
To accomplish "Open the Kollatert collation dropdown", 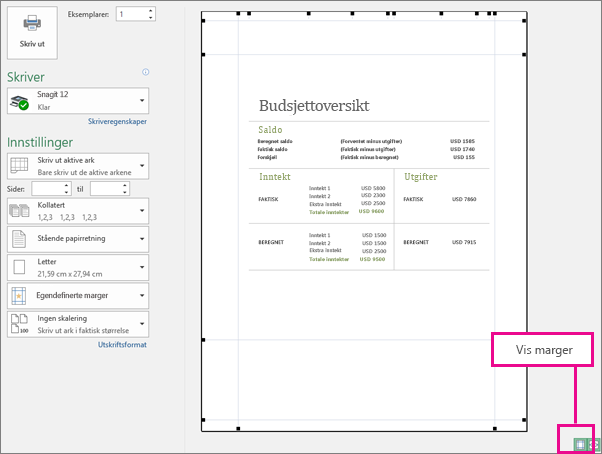I will point(78,211).
